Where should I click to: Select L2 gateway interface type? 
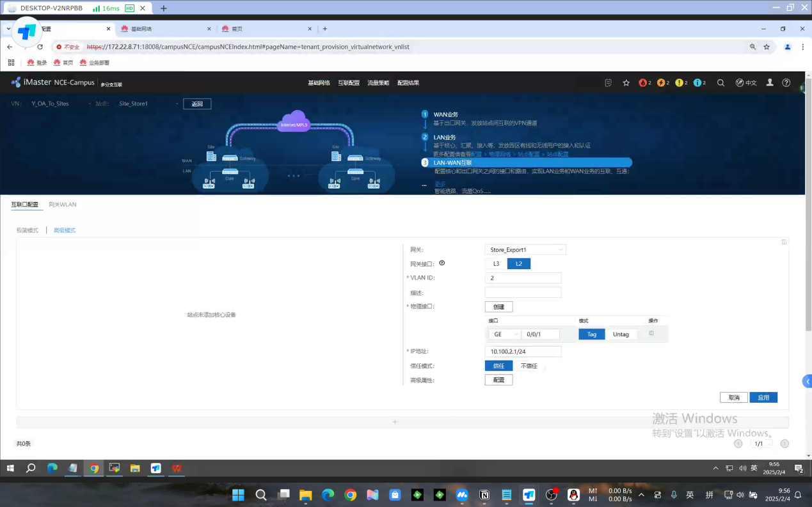pyautogui.click(x=519, y=263)
